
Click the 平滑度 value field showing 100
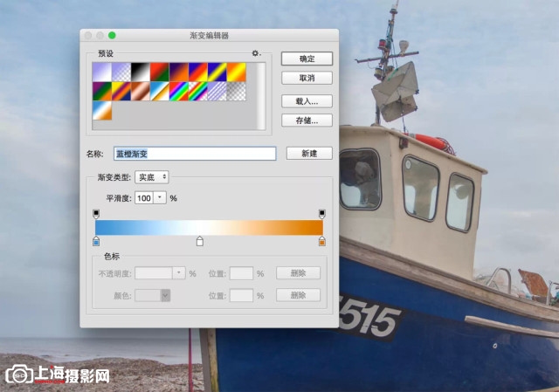pos(144,198)
